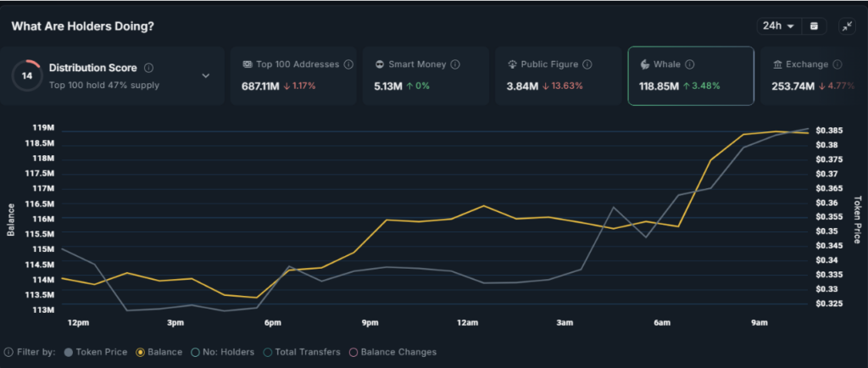Enable the Total Transfers filter
The height and width of the screenshot is (368, 868).
(x=302, y=352)
